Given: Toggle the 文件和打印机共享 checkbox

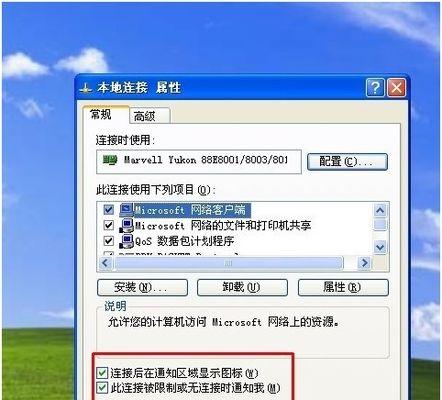Looking at the screenshot, I should pyautogui.click(x=108, y=225).
